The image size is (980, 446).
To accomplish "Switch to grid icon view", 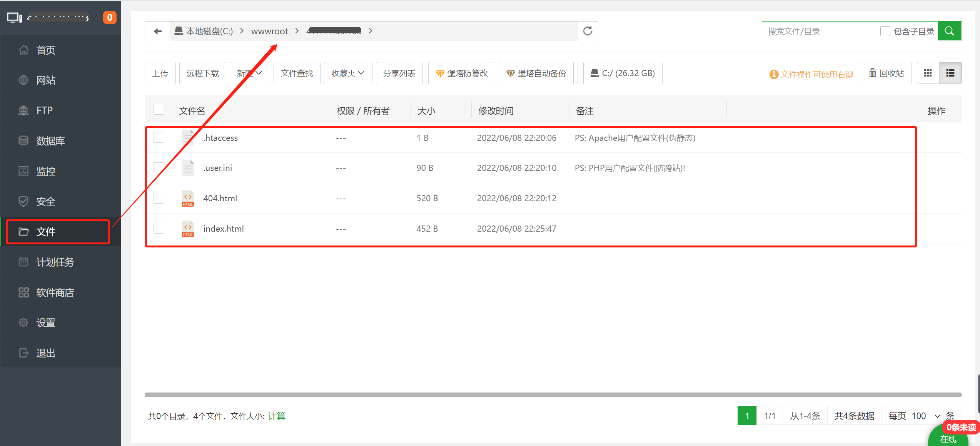I will point(928,73).
